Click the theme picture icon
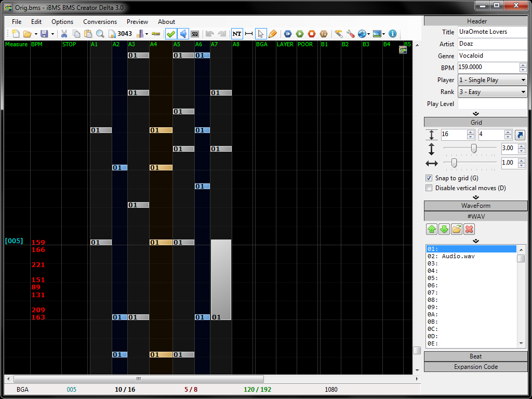This screenshot has width=532, height=399. pos(377,34)
